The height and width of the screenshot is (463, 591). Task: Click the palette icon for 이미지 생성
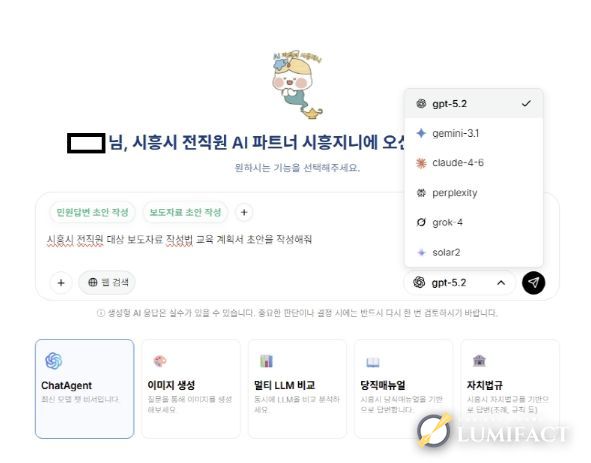tap(160, 361)
